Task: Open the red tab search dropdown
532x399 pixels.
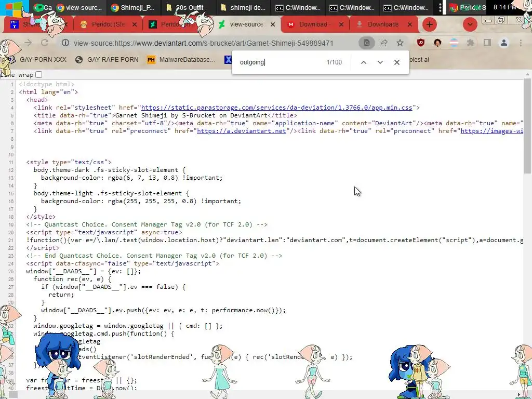Action: (470, 24)
